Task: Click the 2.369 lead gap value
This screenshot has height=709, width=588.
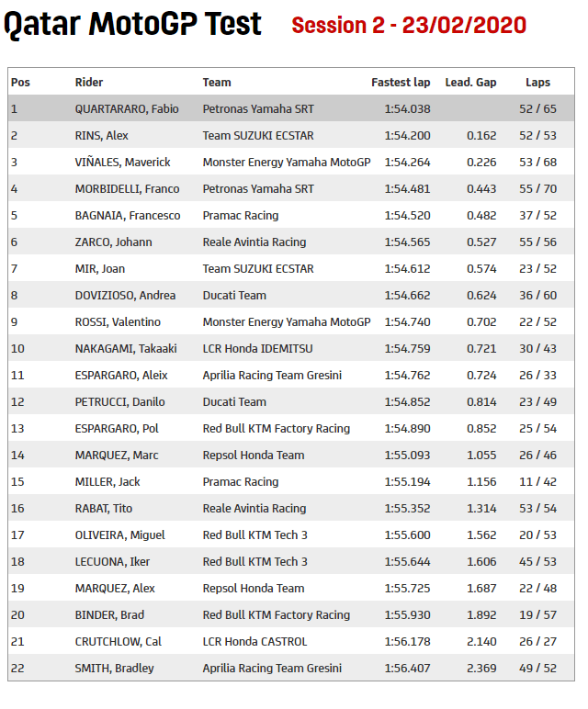Action: (x=481, y=668)
